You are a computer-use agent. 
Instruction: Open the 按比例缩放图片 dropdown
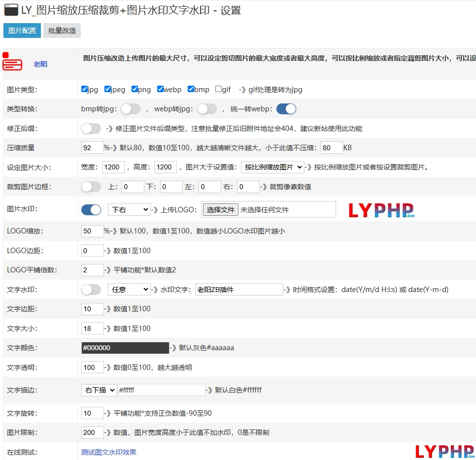pos(272,167)
